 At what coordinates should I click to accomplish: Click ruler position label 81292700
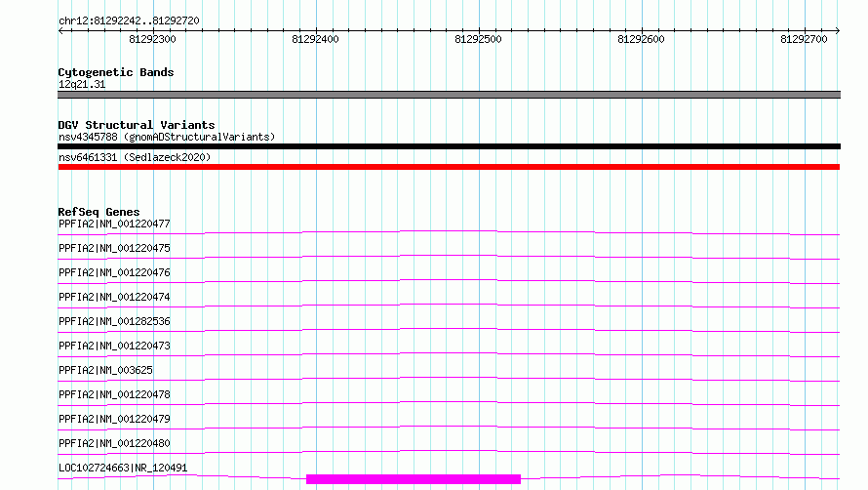804,39
